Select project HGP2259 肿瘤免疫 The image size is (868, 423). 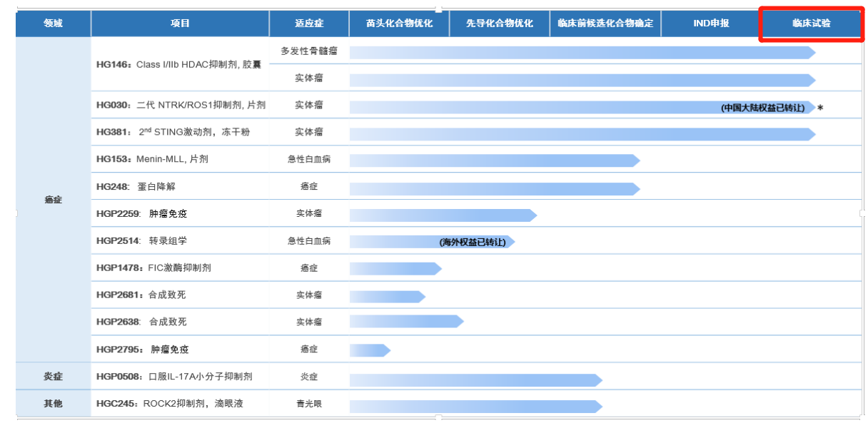(141, 213)
